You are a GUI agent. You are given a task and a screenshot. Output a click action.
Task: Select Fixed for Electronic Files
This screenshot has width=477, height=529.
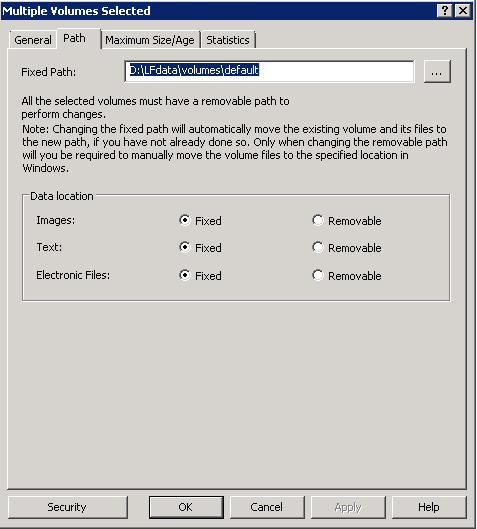coord(200,276)
